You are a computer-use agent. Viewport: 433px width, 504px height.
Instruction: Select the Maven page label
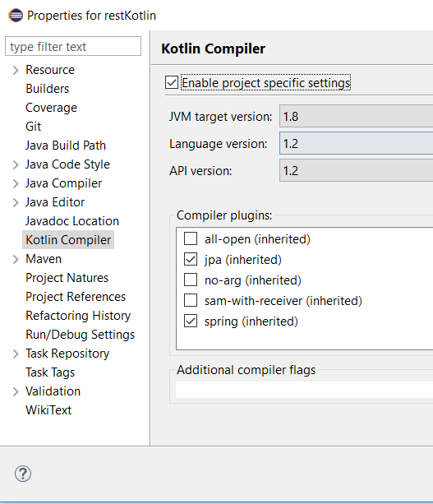click(x=44, y=259)
